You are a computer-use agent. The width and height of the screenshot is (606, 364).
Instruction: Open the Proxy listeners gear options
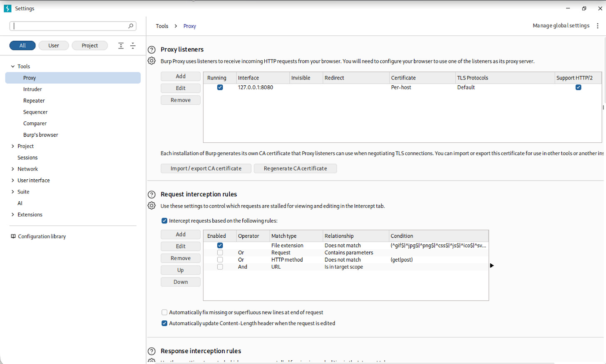152,61
